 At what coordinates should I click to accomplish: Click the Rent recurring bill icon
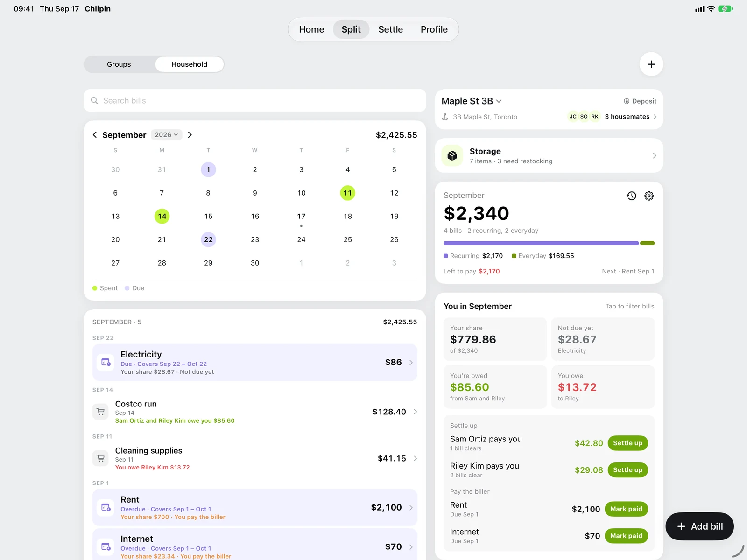106,507
